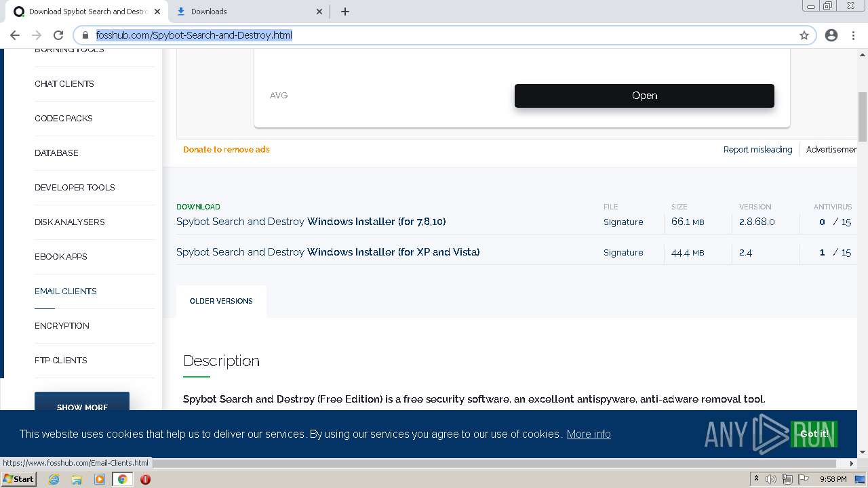The image size is (868, 488).
Task: Open Signature for XP and Vista installer
Action: click(x=623, y=253)
